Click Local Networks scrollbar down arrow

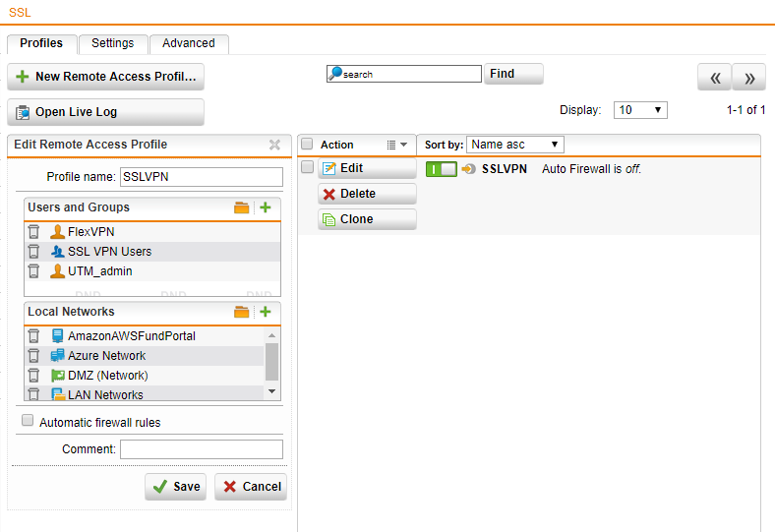pyautogui.click(x=271, y=391)
